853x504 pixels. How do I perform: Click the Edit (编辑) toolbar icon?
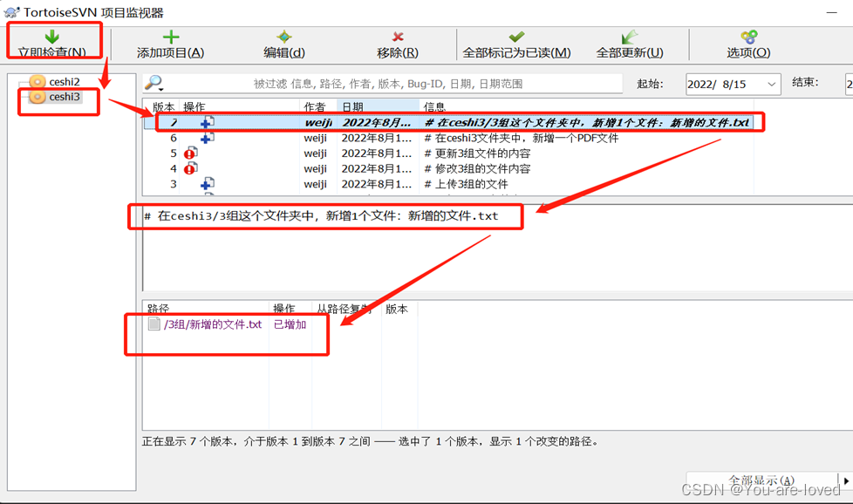coord(284,37)
